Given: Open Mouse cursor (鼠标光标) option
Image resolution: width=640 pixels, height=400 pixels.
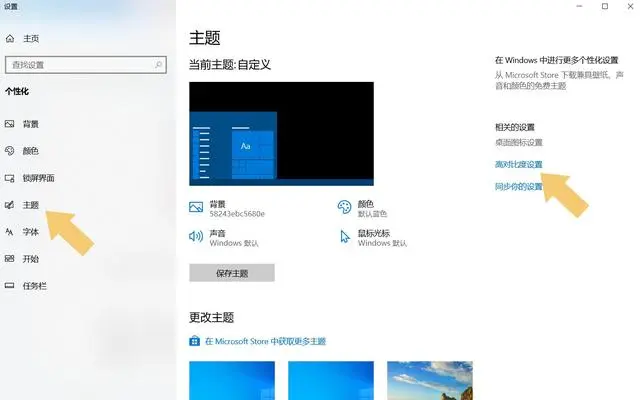Looking at the screenshot, I should [x=373, y=238].
